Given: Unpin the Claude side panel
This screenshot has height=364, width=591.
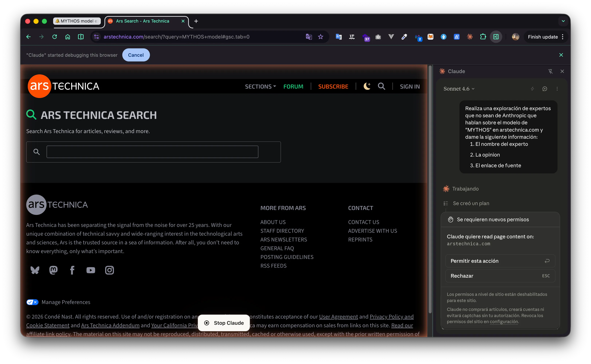Looking at the screenshot, I should [x=551, y=71].
